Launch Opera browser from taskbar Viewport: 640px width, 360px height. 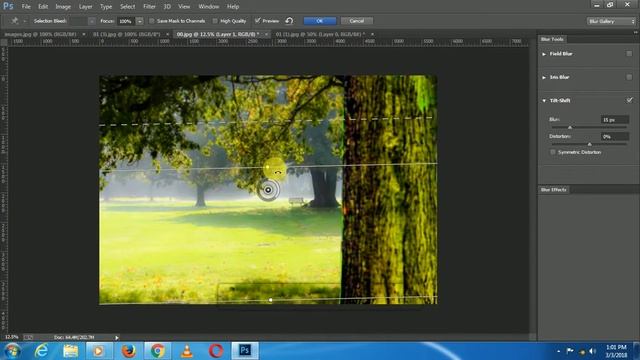click(x=216, y=351)
